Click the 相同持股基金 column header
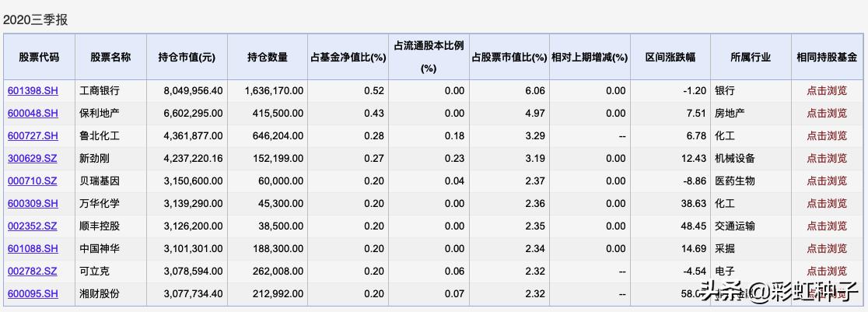Screen dimensions: 868x312 [x=827, y=57]
